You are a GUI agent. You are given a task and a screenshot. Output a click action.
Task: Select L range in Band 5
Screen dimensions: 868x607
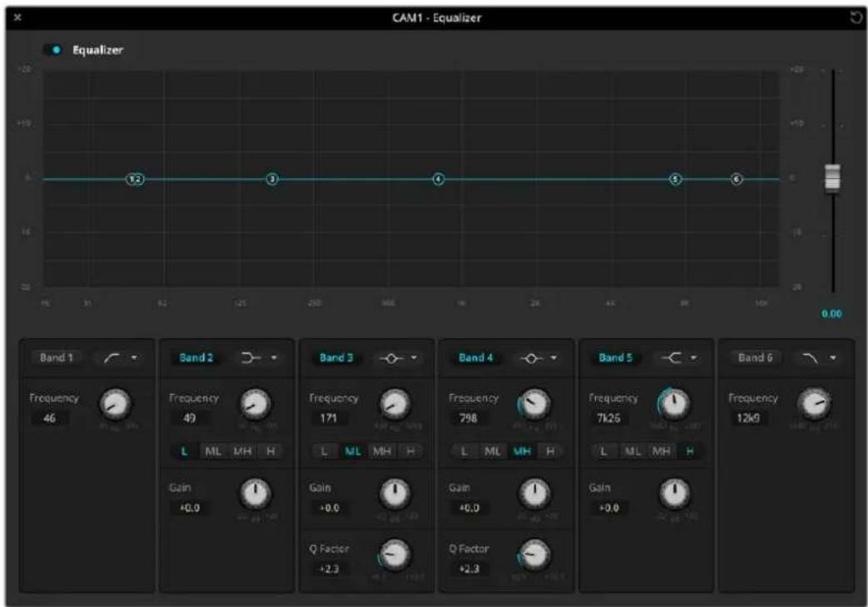[603, 451]
